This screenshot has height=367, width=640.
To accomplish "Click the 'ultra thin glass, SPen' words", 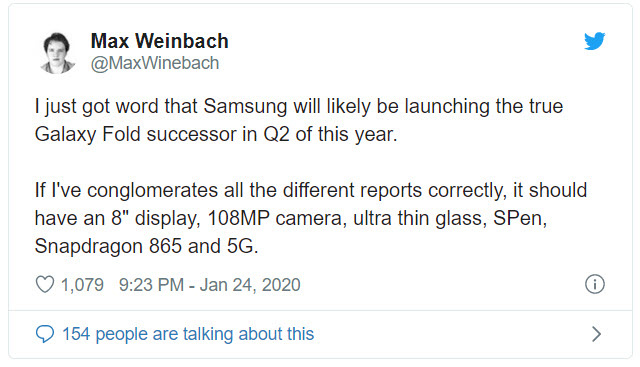I will pyautogui.click(x=450, y=218).
